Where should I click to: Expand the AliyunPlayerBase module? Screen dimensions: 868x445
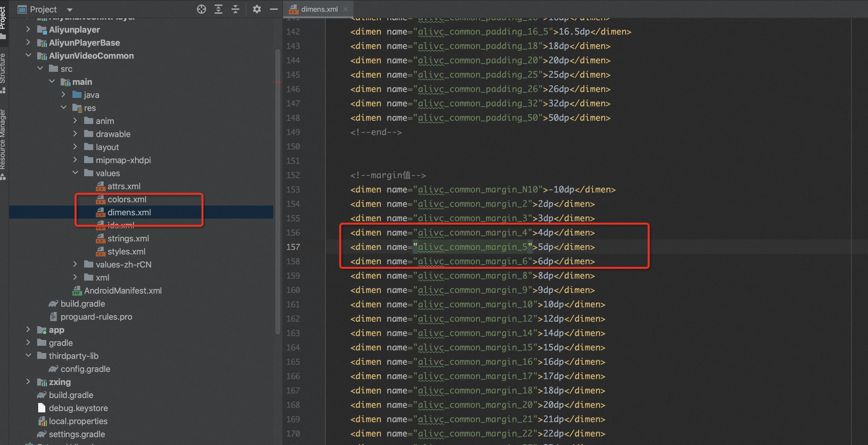[28, 42]
